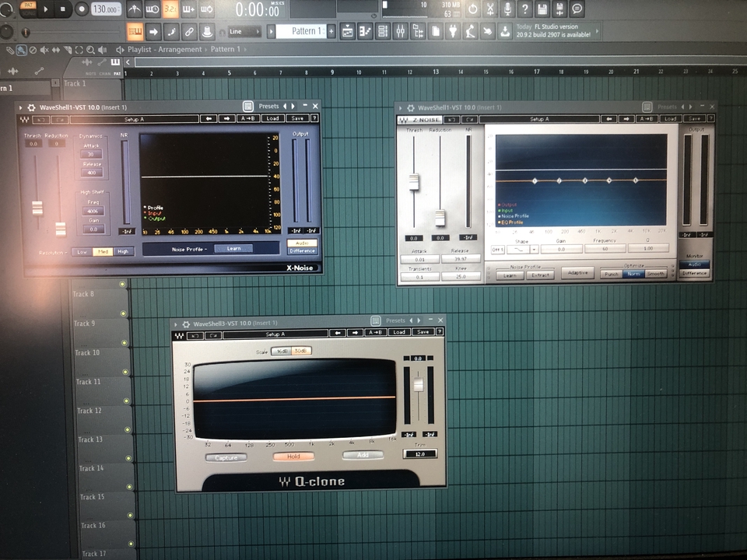Open the Line snap dropdown

tap(245, 32)
